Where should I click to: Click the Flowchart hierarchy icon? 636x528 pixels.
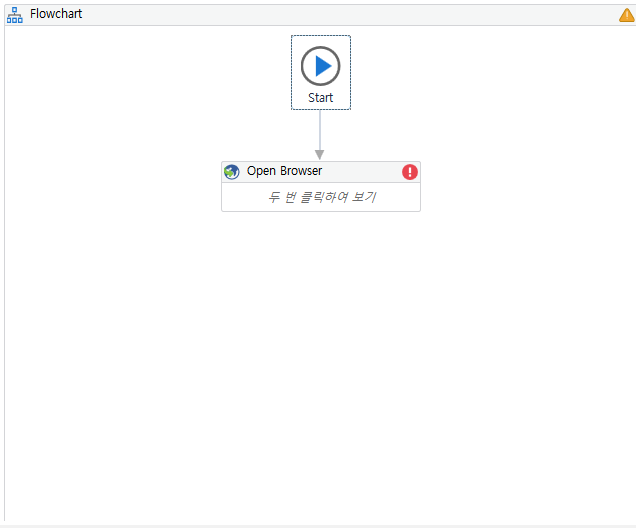15,15
